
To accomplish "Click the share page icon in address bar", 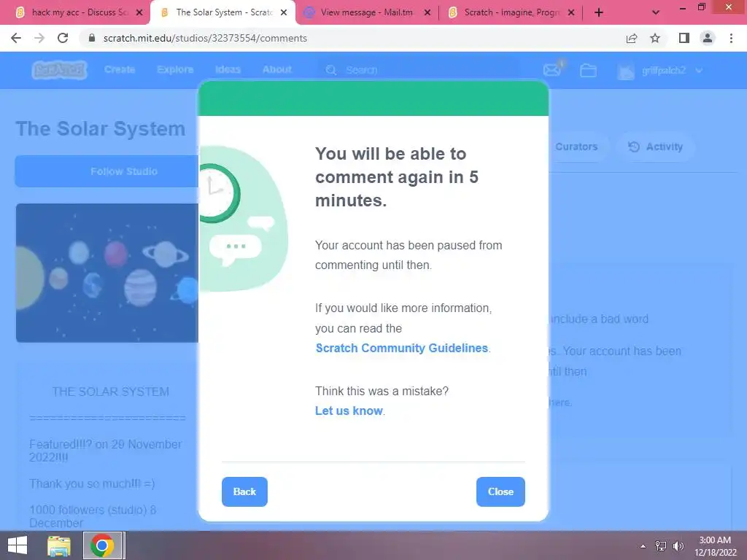I will (632, 38).
